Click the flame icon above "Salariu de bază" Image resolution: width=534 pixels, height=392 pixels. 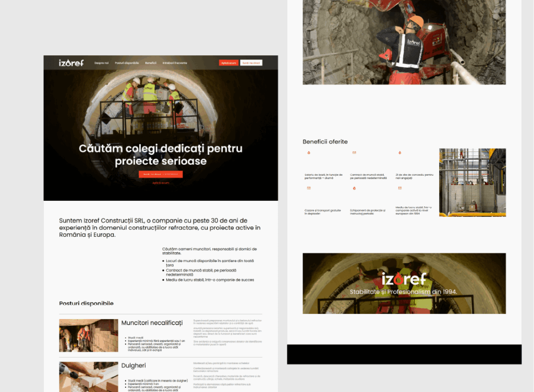[309, 152]
